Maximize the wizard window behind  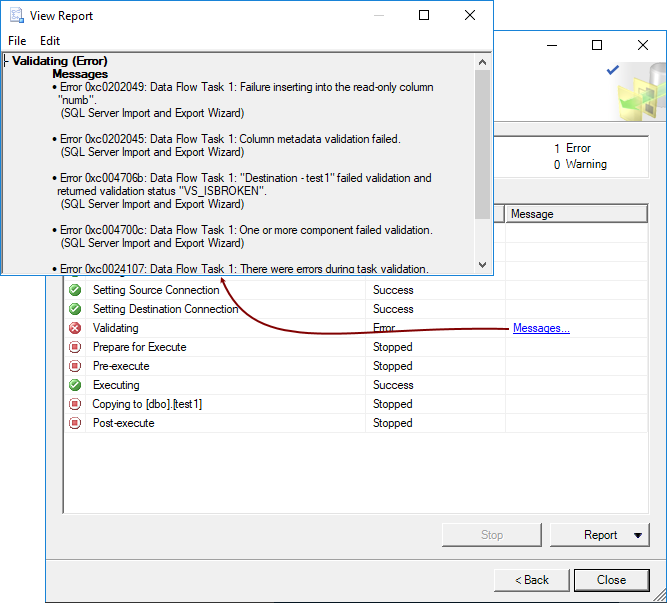(597, 45)
